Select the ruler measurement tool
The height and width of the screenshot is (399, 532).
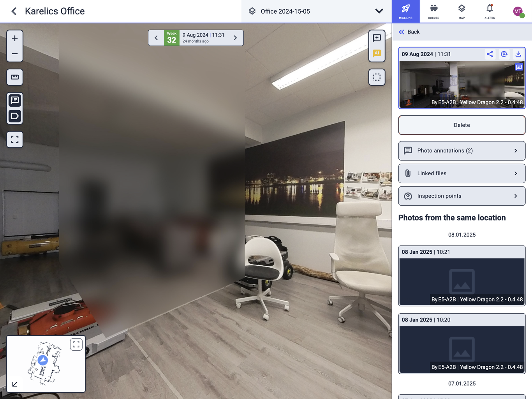15,77
